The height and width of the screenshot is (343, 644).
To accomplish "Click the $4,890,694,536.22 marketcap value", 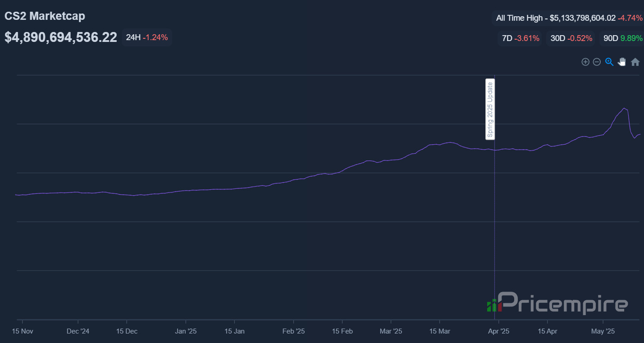I will pyautogui.click(x=60, y=37).
